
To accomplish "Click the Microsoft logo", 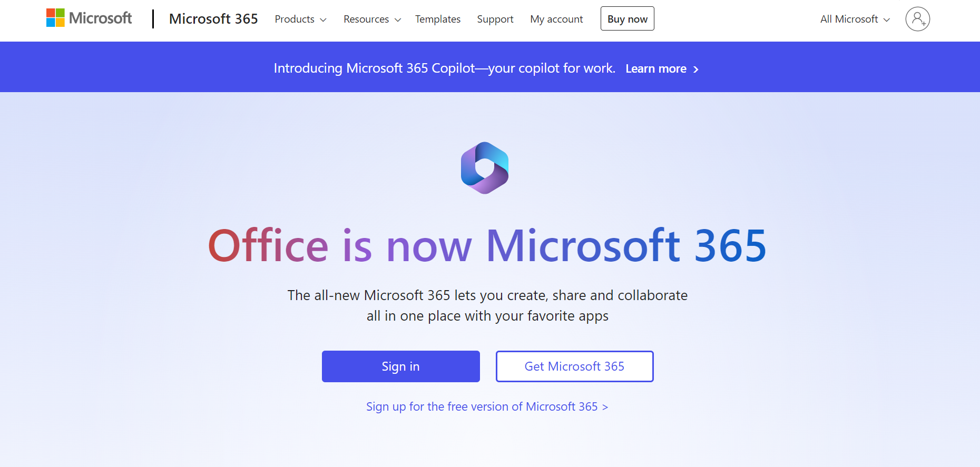I will pyautogui.click(x=89, y=18).
